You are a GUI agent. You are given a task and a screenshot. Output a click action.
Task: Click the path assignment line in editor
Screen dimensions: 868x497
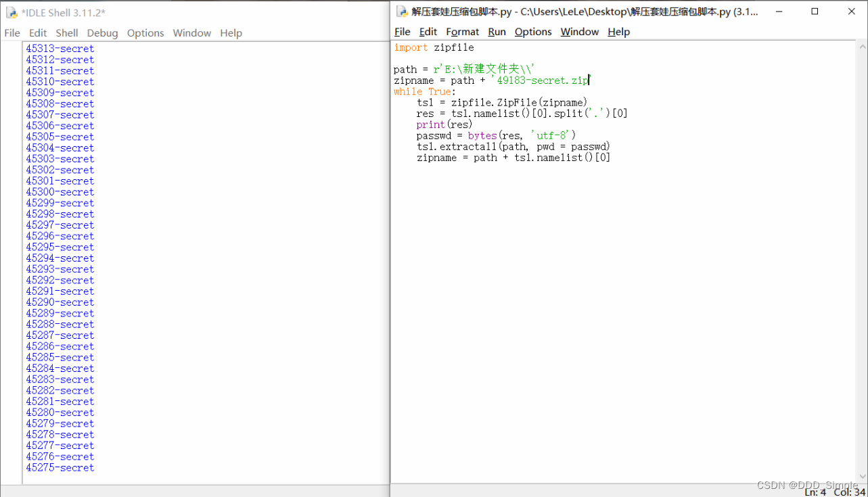[465, 69]
